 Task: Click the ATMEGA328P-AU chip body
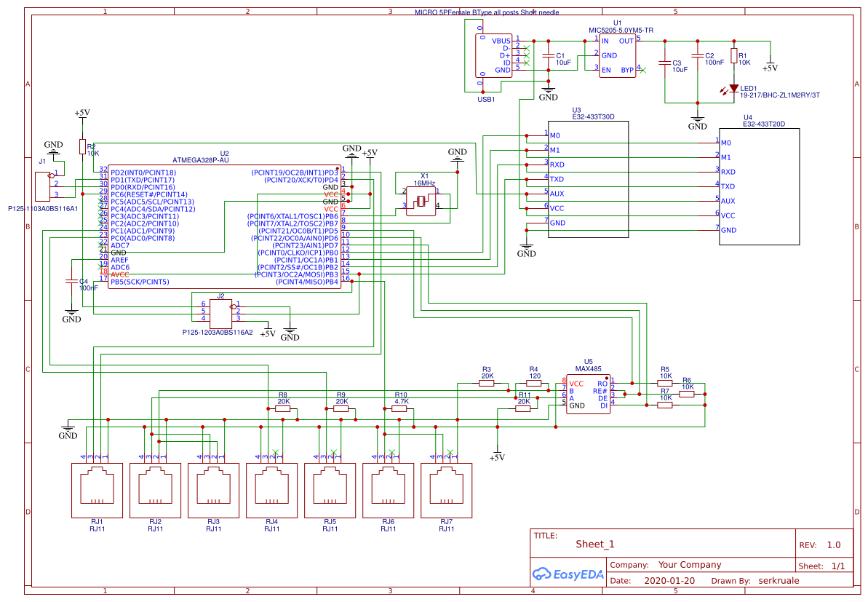[223, 227]
